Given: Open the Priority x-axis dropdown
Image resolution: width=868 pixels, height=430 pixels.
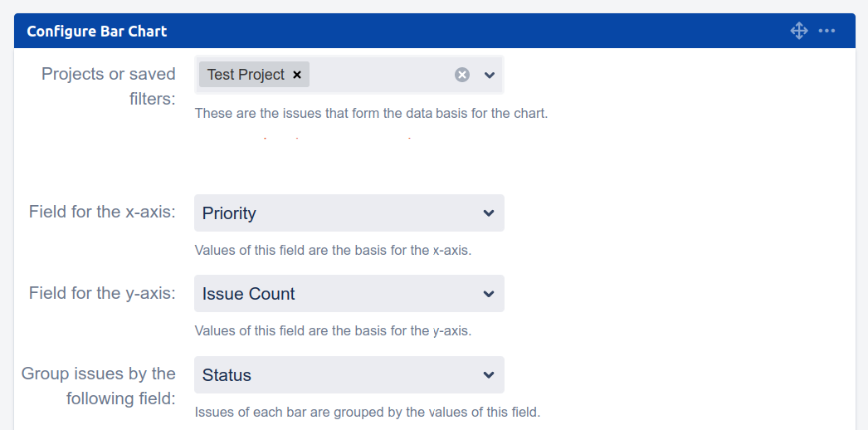Looking at the screenshot, I should pyautogui.click(x=349, y=213).
